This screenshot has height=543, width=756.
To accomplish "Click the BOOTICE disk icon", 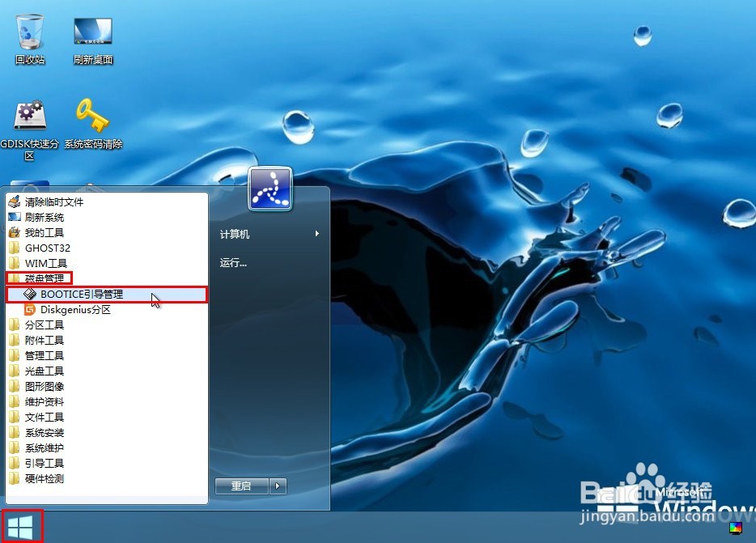I will (30, 295).
